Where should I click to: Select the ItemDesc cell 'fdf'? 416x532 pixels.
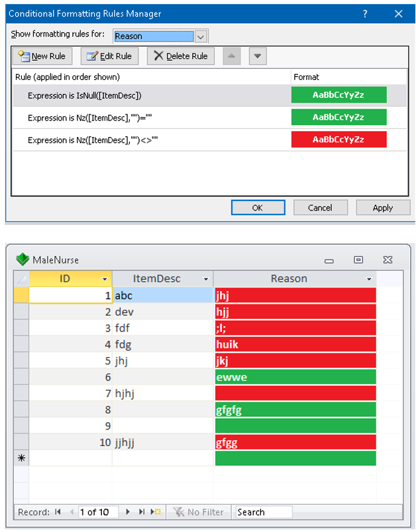[x=163, y=328]
